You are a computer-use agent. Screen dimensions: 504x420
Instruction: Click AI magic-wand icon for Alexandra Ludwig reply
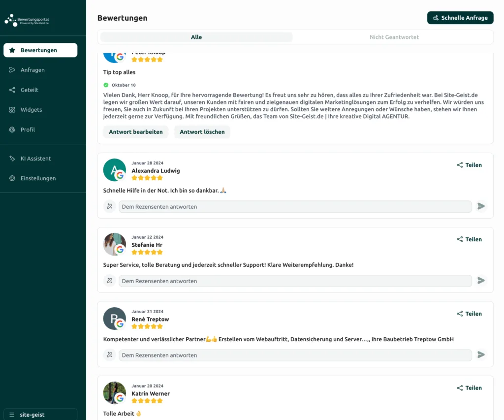click(110, 206)
